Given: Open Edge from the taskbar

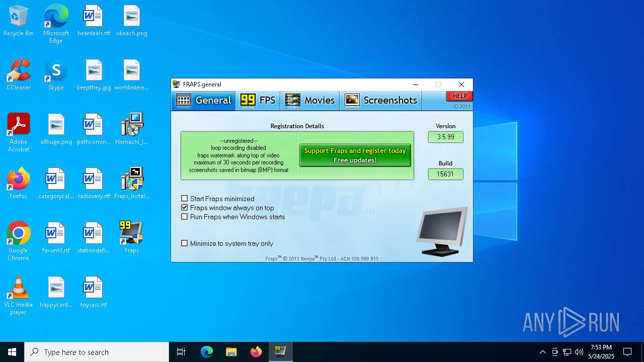Looking at the screenshot, I should pyautogui.click(x=207, y=352).
